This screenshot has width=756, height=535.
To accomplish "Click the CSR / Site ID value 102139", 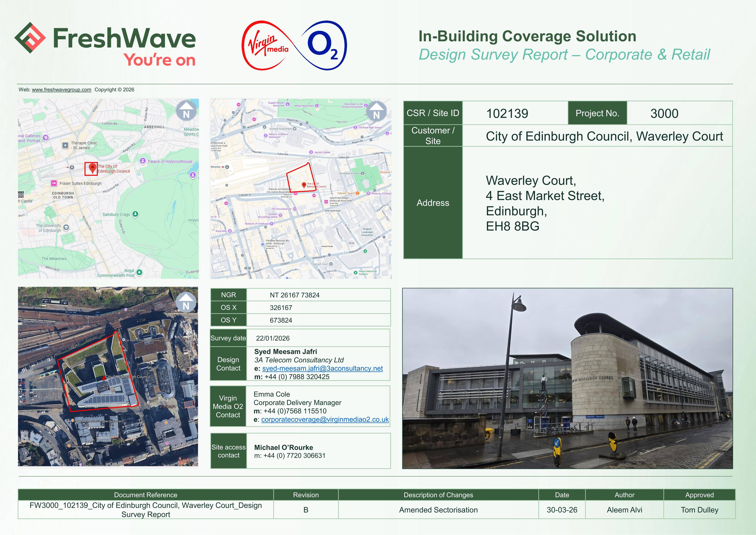I will tap(507, 113).
